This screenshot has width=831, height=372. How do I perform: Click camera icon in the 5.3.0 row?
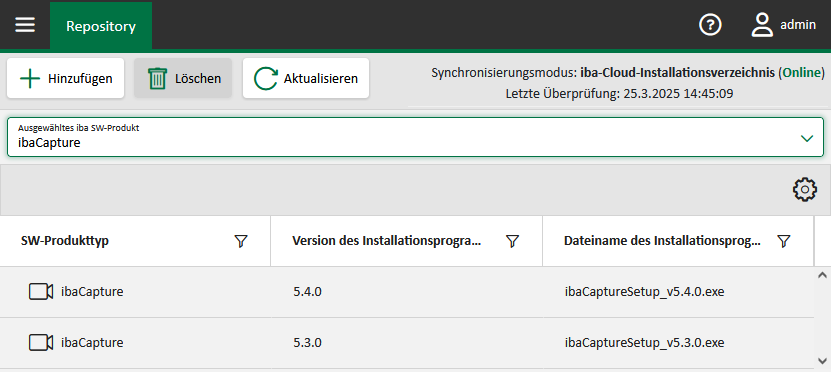click(41, 343)
